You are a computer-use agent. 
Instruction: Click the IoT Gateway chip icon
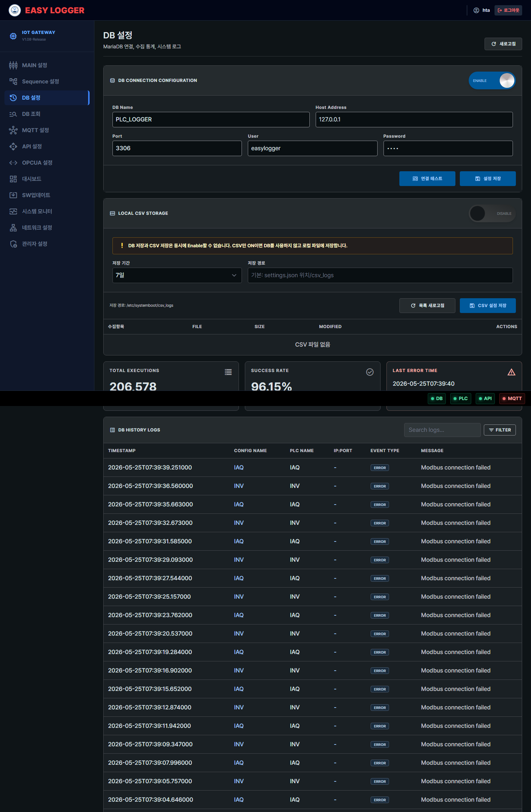coord(13,36)
